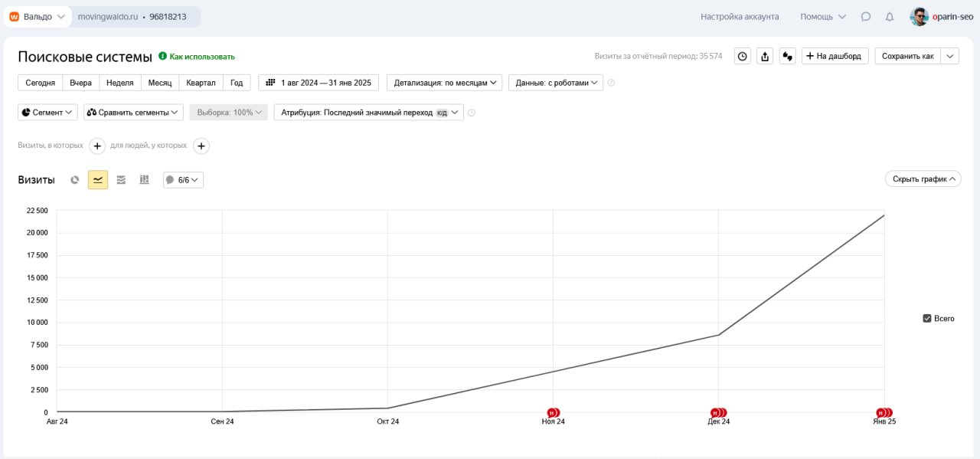Click the Скрыть график button
The width and height of the screenshot is (980, 459).
point(923,179)
